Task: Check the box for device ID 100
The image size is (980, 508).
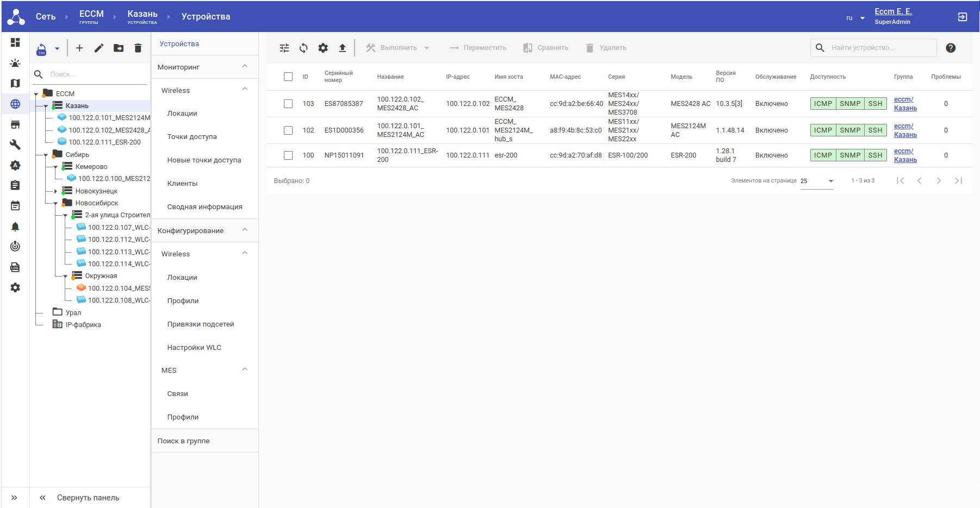Action: click(x=288, y=155)
